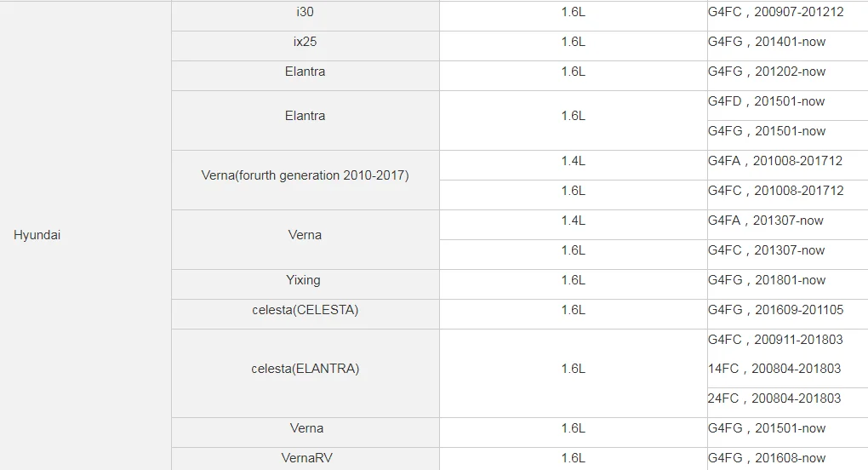Select engine entry G4FG, 201401-now

pyautogui.click(x=767, y=42)
